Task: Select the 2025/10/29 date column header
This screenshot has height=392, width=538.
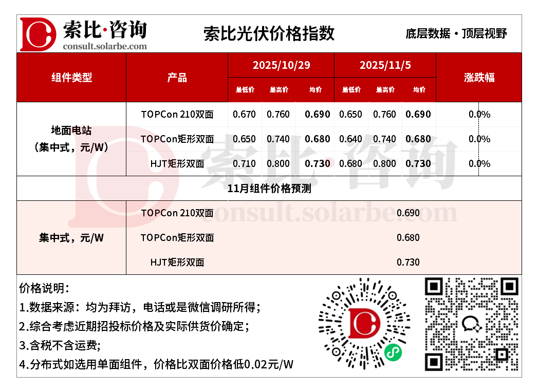Action: (x=281, y=65)
